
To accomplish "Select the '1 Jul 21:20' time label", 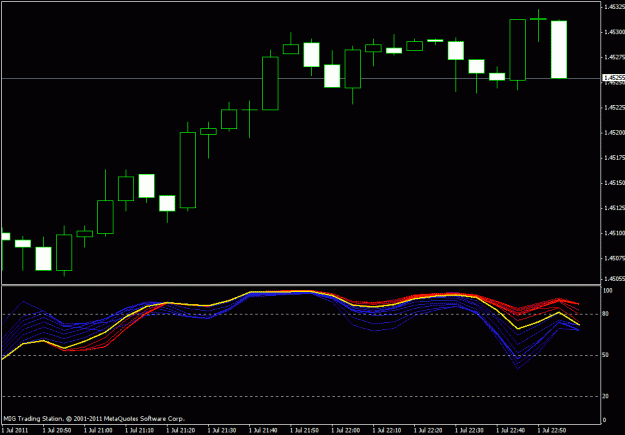I will pyautogui.click(x=181, y=431).
